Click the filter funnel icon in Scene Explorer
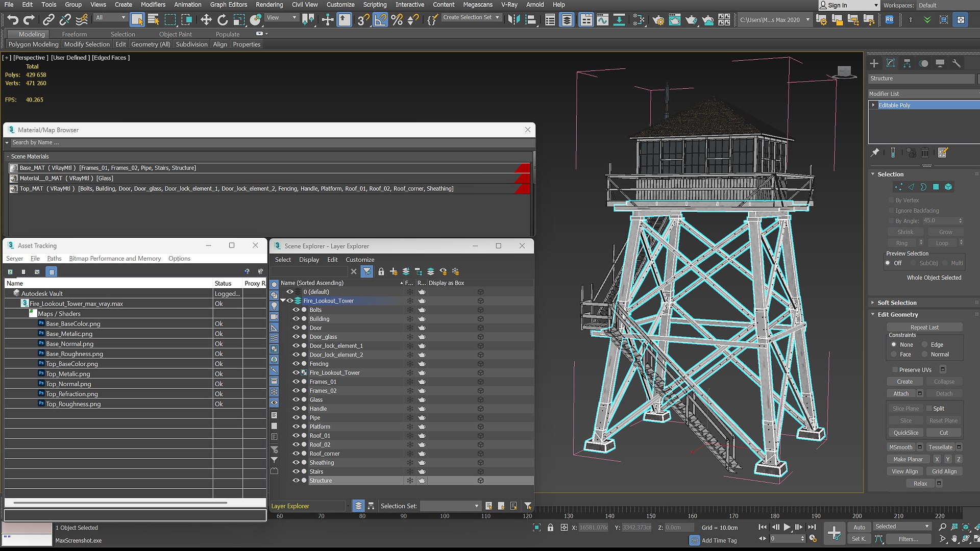 tap(367, 272)
